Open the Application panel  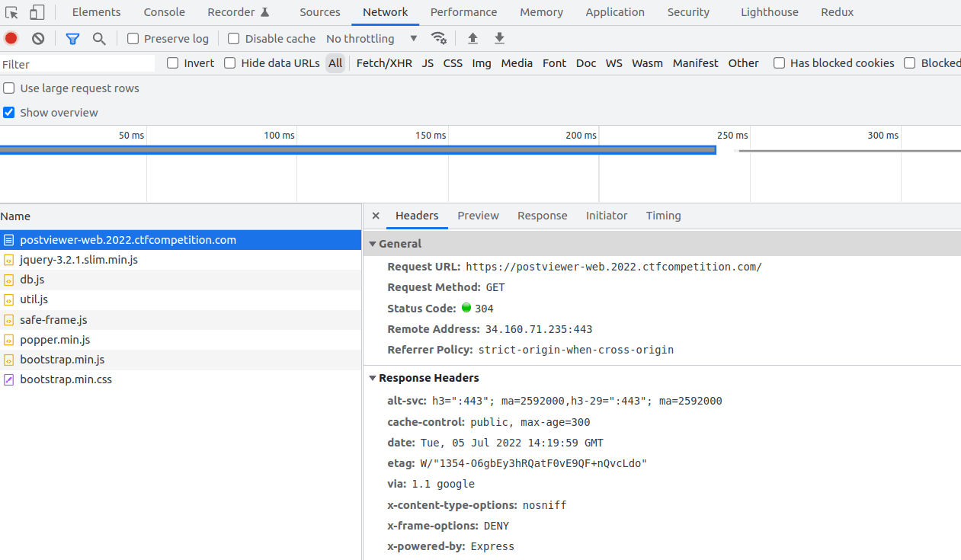[x=615, y=12]
